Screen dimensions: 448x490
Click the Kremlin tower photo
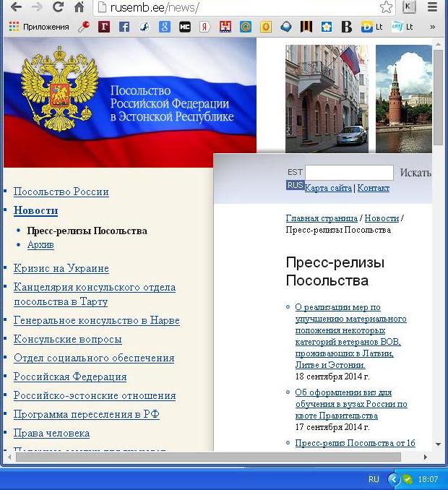[x=404, y=99]
